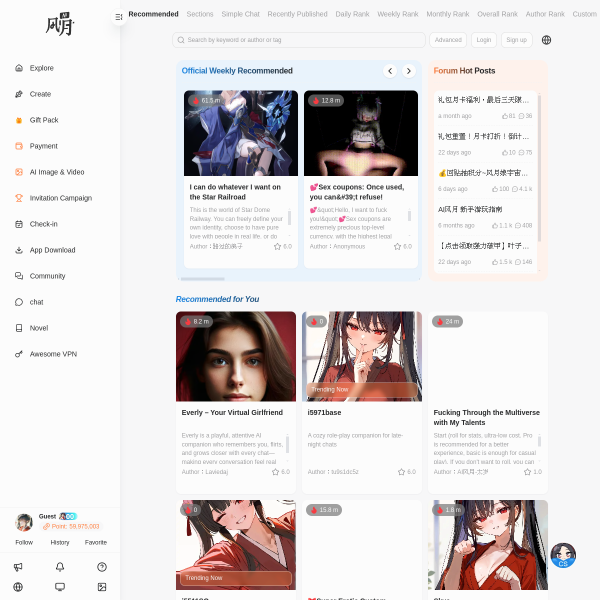Open Community in the sidebar

click(40, 276)
